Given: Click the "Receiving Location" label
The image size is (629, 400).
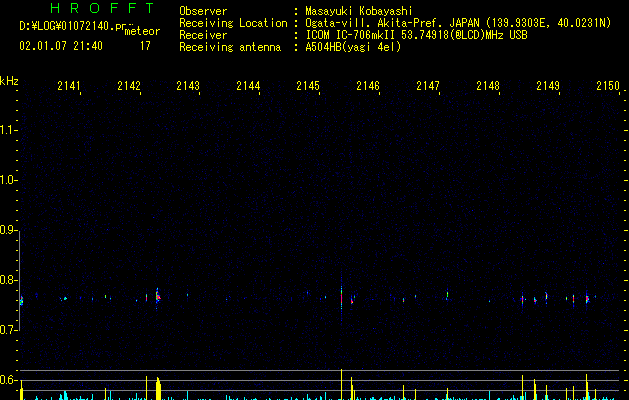Looking at the screenshot, I should click(x=233, y=23).
